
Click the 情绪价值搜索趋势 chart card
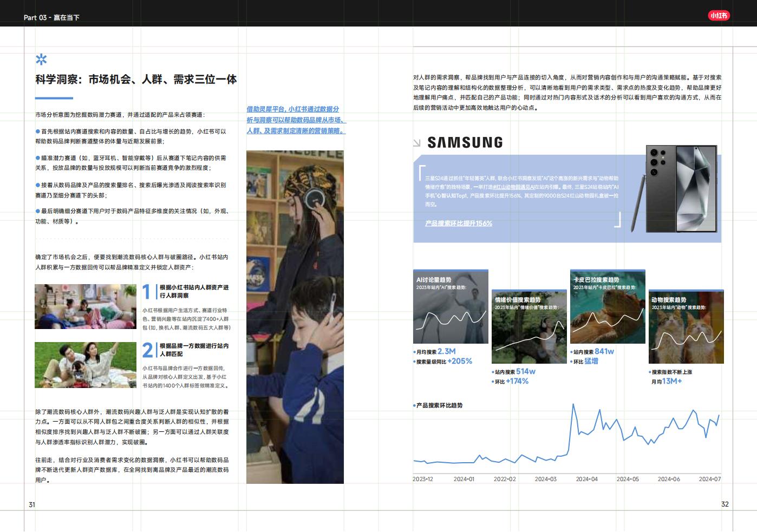(x=529, y=326)
